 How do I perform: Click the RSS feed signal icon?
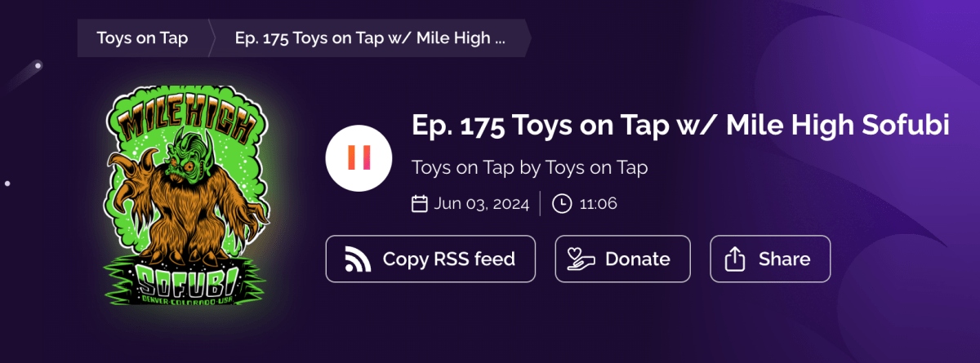tap(358, 259)
